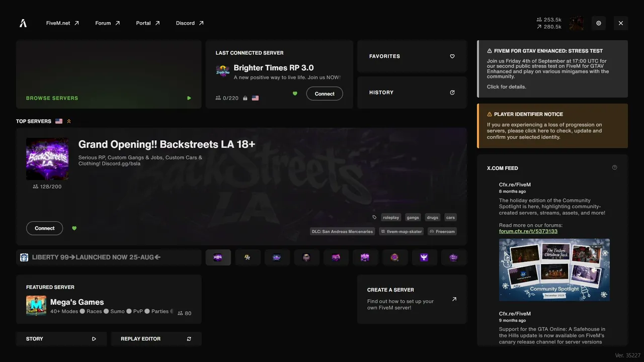Click the fivem-map-skater badge
This screenshot has width=644, height=362.
(x=401, y=232)
